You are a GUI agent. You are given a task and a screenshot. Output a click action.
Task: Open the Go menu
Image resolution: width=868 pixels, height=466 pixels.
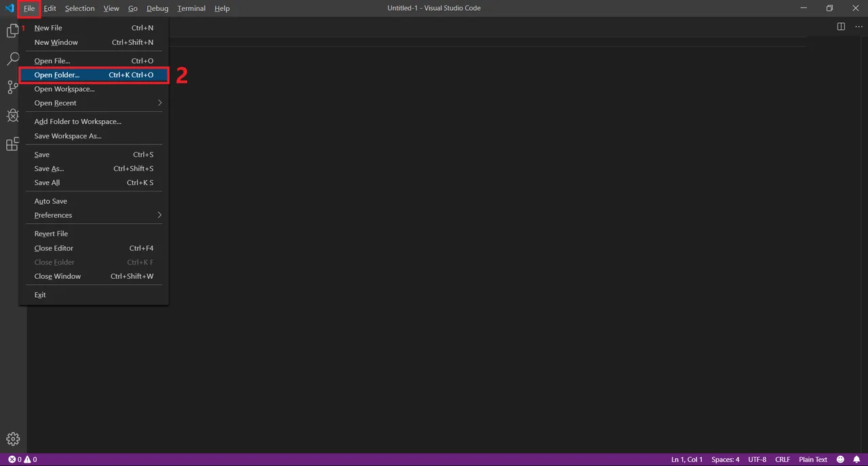pyautogui.click(x=133, y=8)
